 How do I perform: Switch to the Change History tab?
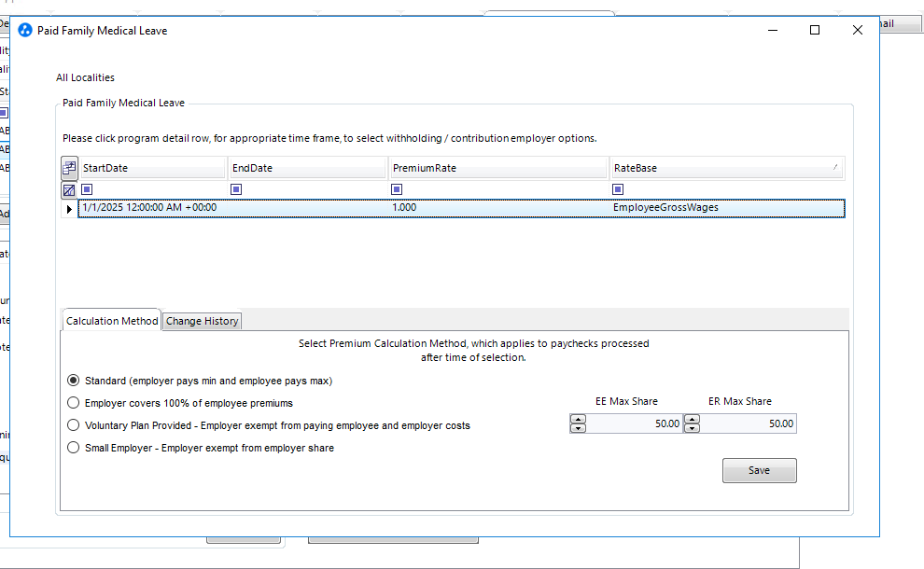[x=202, y=321]
